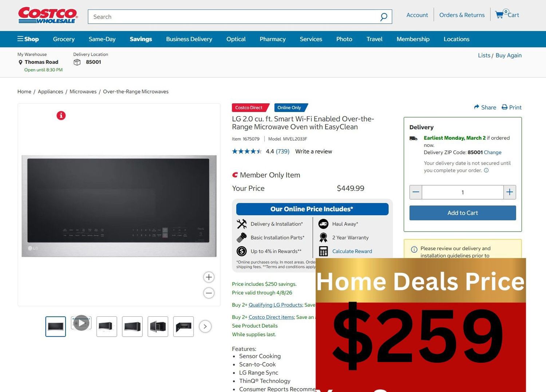Click the Print icon link
This screenshot has width=546, height=392.
tap(505, 107)
